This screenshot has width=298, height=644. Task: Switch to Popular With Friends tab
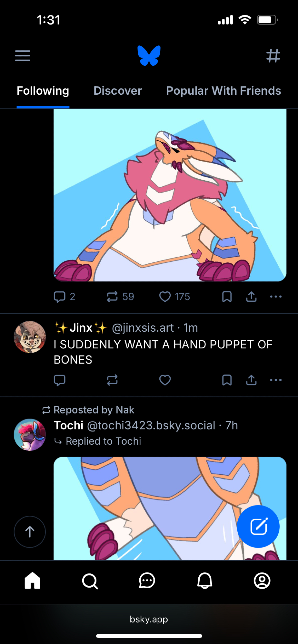[x=223, y=91]
